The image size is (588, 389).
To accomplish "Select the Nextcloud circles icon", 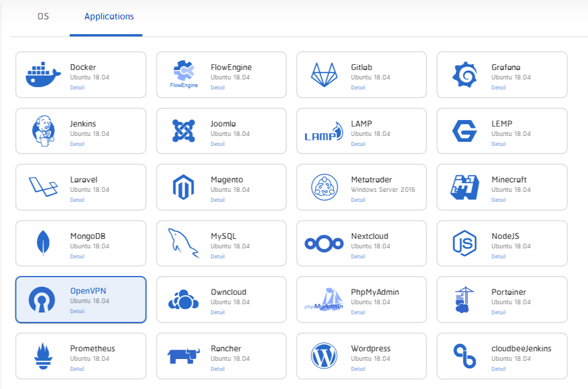I will [322, 243].
